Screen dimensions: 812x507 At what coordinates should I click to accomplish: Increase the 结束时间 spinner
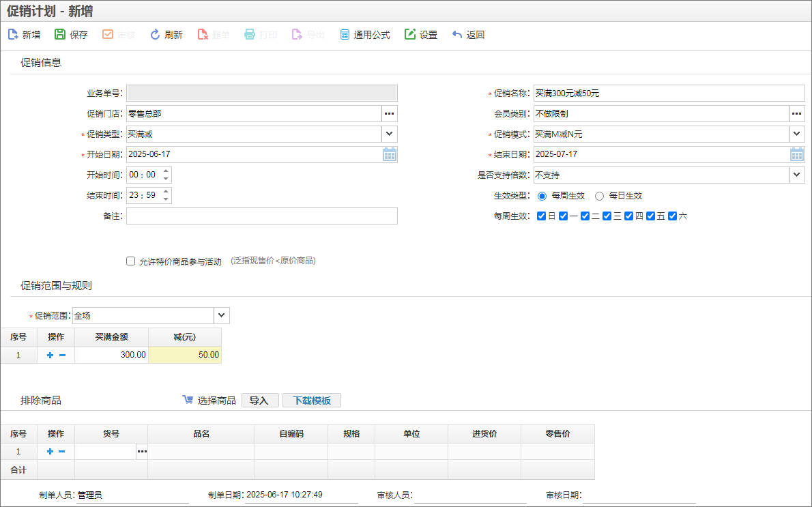(166, 192)
